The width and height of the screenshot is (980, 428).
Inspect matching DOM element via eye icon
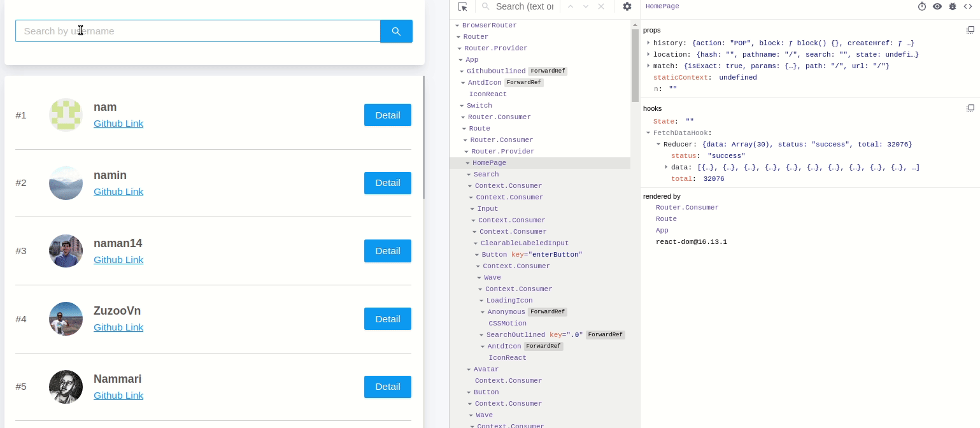tap(937, 6)
